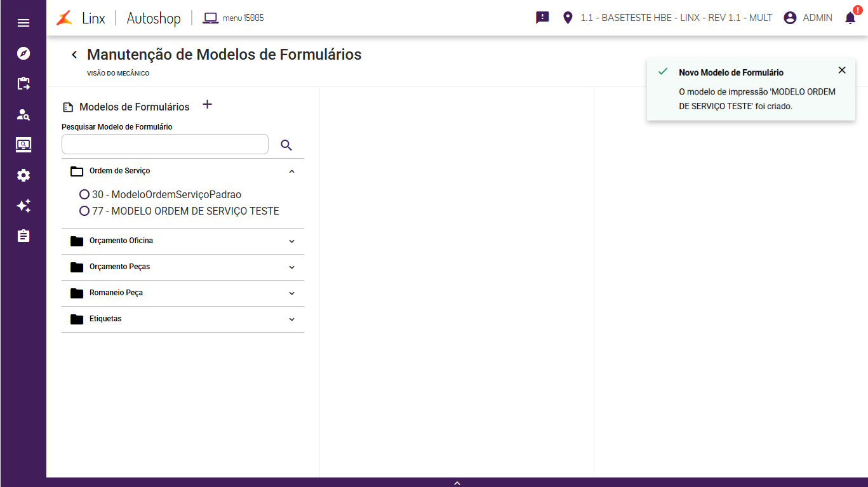The height and width of the screenshot is (487, 868).
Task: Select radio 30 - ModeloOrdemServiçoPadrao
Action: coord(84,194)
